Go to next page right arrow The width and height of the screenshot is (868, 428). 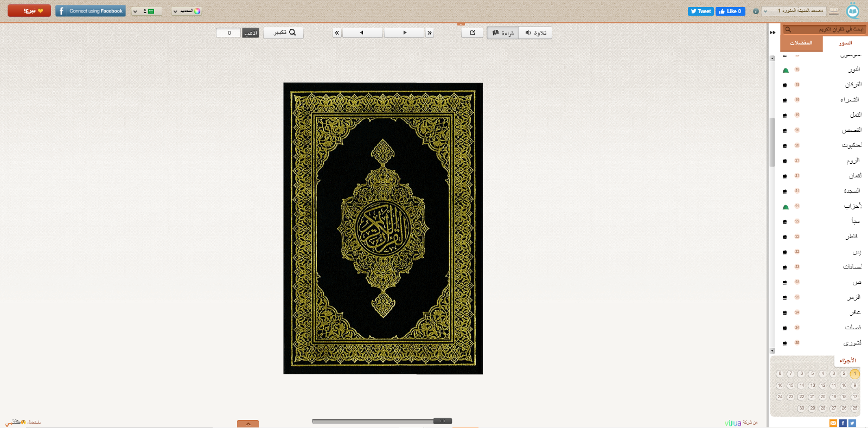404,33
